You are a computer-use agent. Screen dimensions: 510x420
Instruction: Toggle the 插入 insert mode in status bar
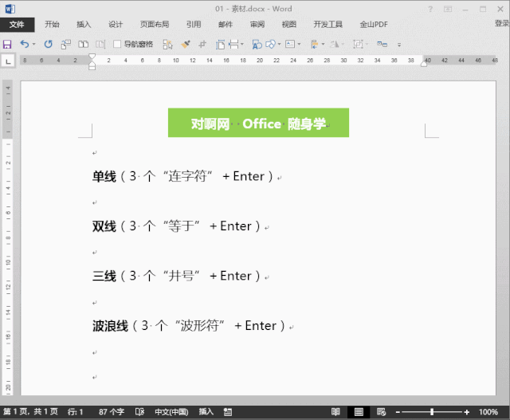pyautogui.click(x=206, y=412)
